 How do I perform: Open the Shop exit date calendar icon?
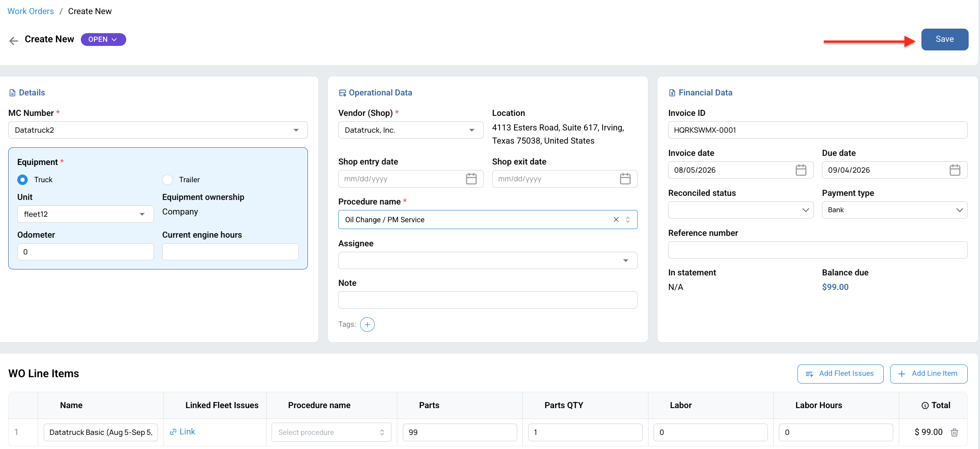pos(625,179)
